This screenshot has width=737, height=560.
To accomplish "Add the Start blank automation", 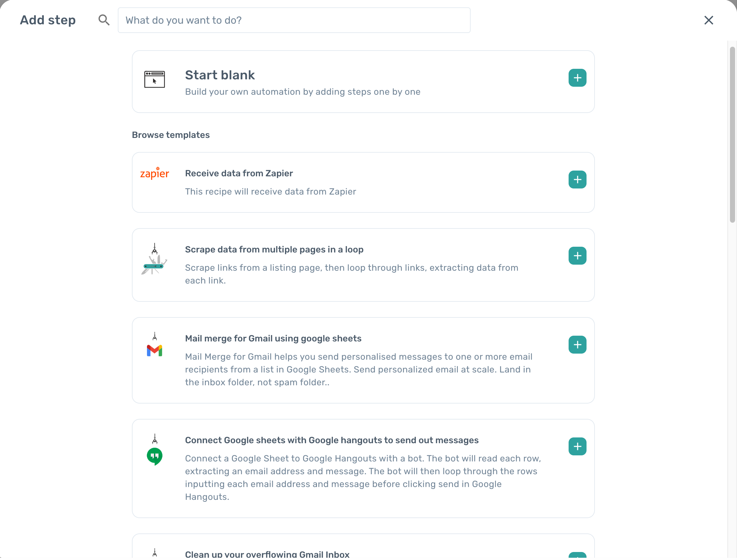I will (577, 78).
